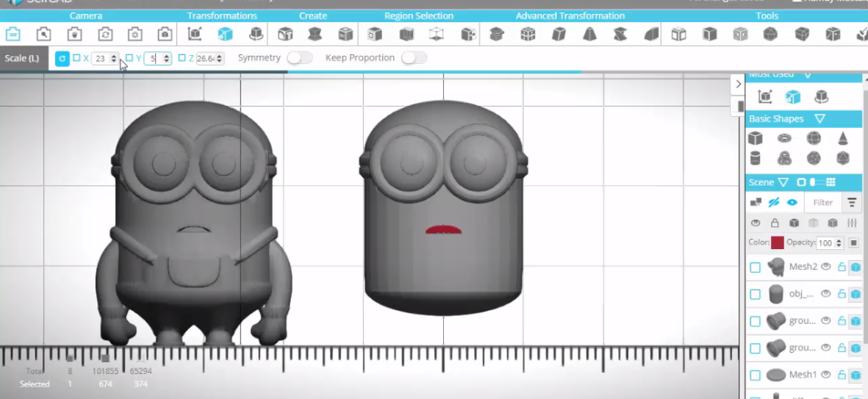
Task: Collapse the right sidebar arrow
Action: pyautogui.click(x=738, y=84)
